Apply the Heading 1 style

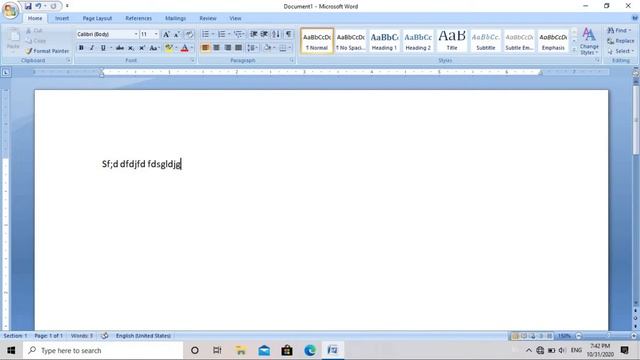pos(384,41)
